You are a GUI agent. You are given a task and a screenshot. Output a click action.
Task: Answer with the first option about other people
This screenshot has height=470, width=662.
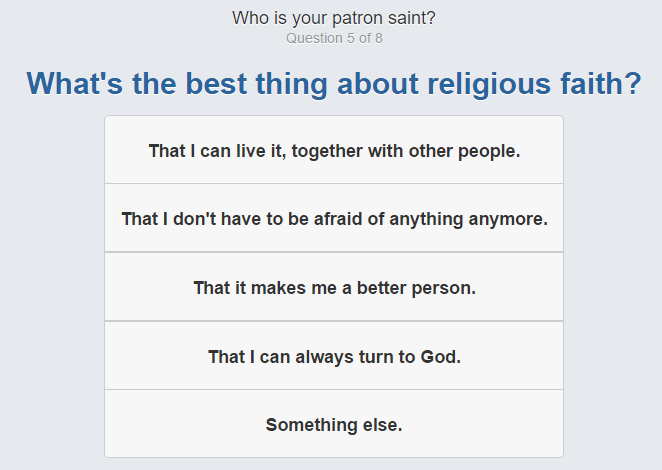coord(334,150)
